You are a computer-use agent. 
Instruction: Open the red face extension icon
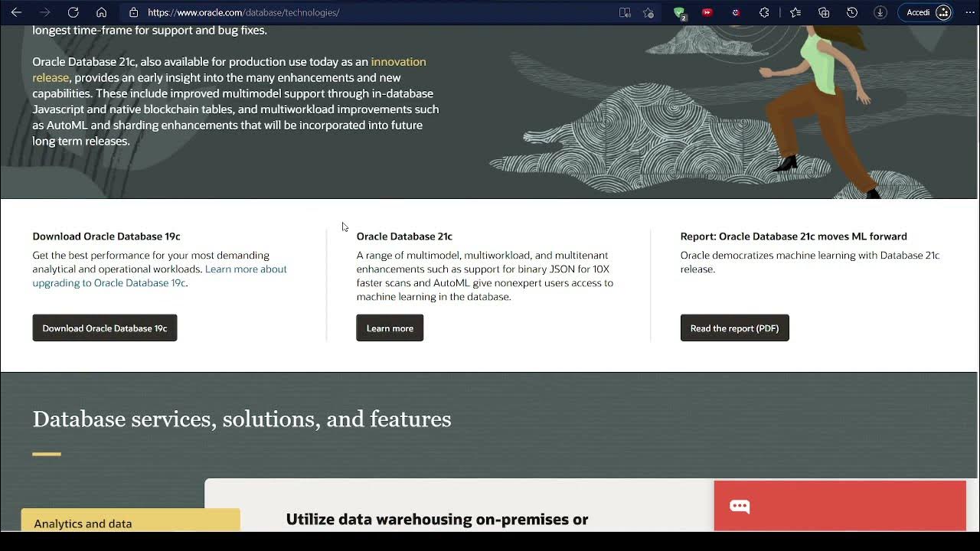point(736,12)
